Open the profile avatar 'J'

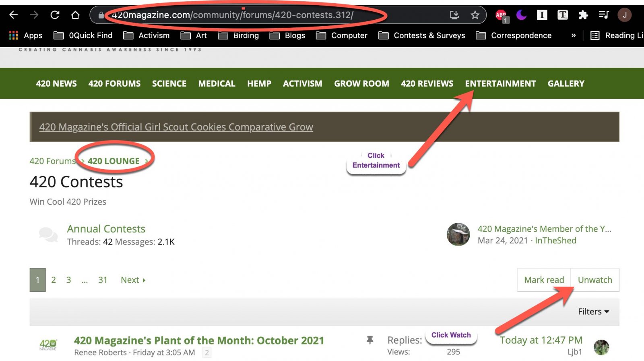coord(625,15)
